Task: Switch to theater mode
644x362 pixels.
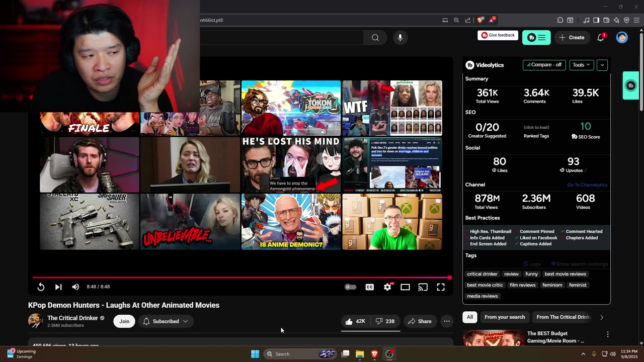Action: coord(405,287)
